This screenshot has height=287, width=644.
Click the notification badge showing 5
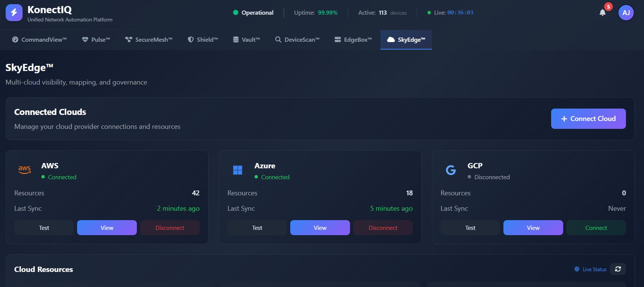[x=608, y=7]
